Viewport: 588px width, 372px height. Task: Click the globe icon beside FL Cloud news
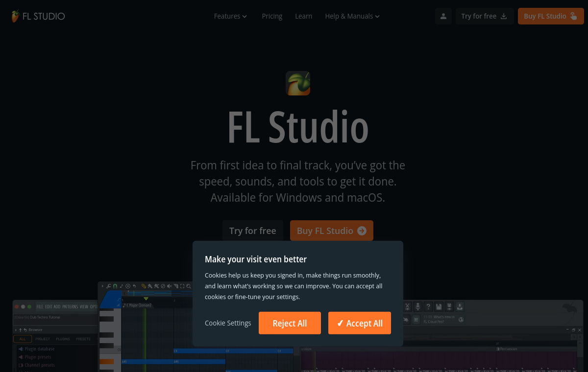(461, 320)
